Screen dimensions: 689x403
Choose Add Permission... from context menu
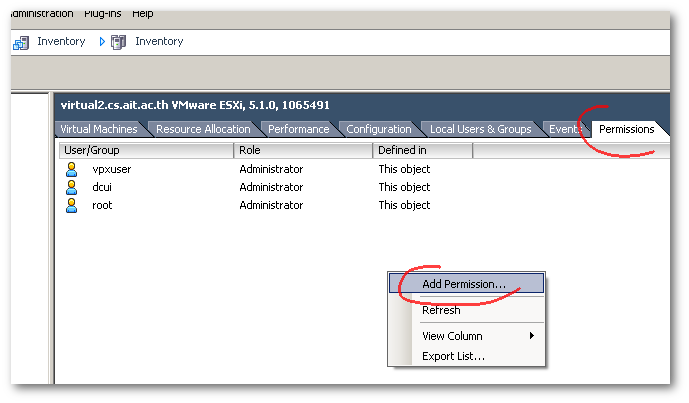pyautogui.click(x=464, y=284)
